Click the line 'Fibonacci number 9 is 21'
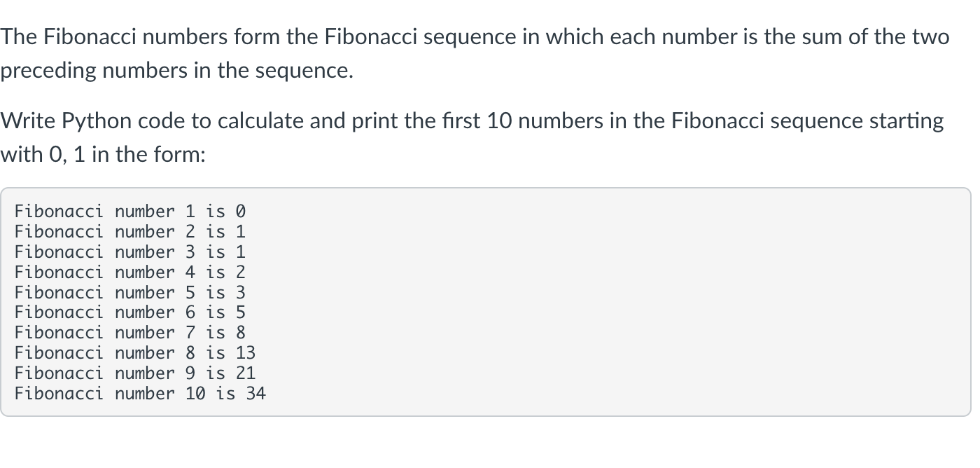The height and width of the screenshot is (468, 980). pyautogui.click(x=135, y=373)
